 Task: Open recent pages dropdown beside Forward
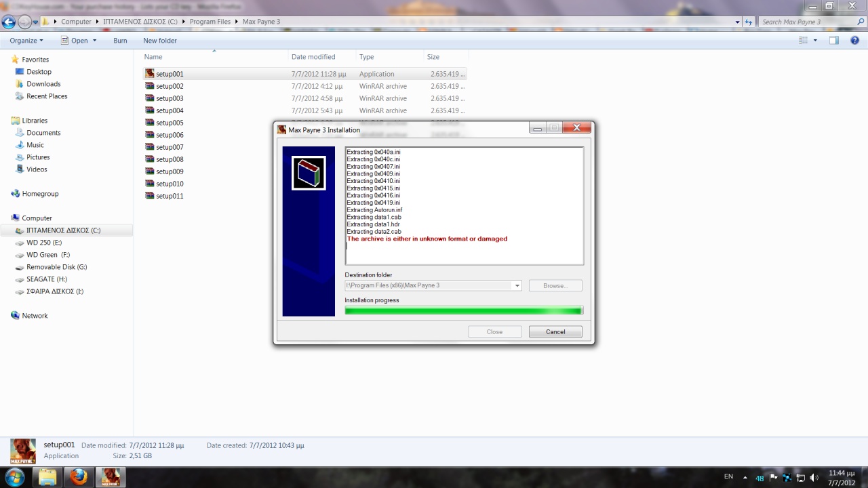pos(35,22)
